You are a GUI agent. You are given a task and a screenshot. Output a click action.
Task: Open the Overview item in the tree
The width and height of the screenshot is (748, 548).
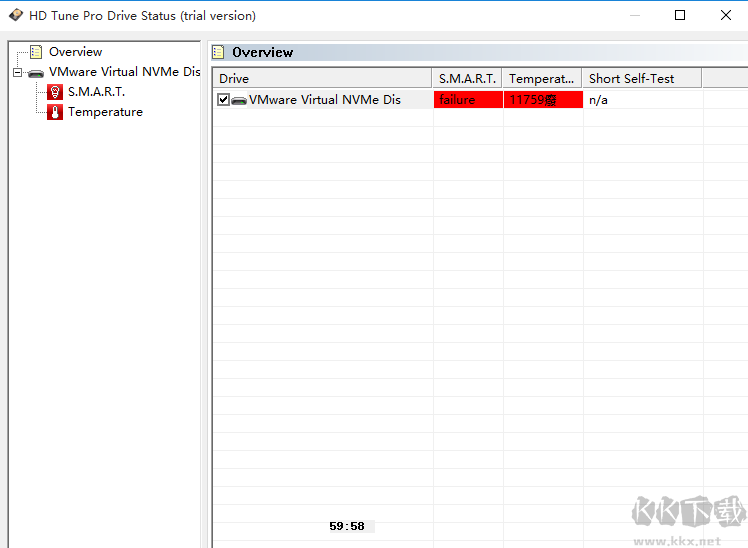coord(75,52)
